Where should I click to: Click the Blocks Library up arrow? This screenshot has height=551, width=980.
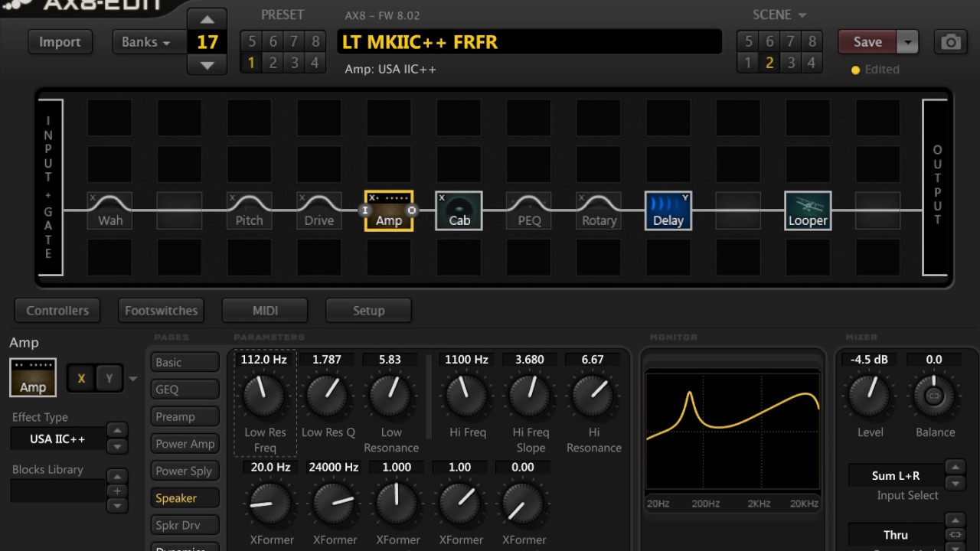(x=116, y=477)
